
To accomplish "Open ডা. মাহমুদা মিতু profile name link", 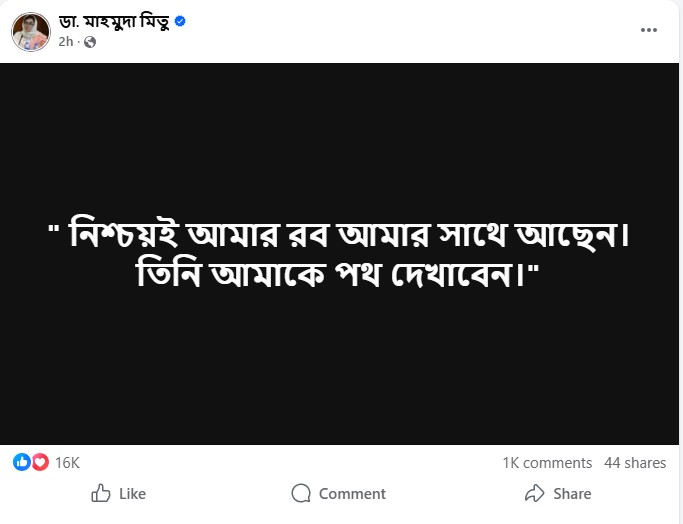I will (114, 22).
